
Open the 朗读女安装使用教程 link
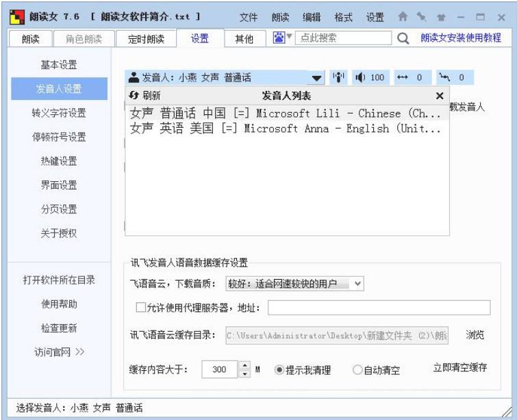coord(461,38)
